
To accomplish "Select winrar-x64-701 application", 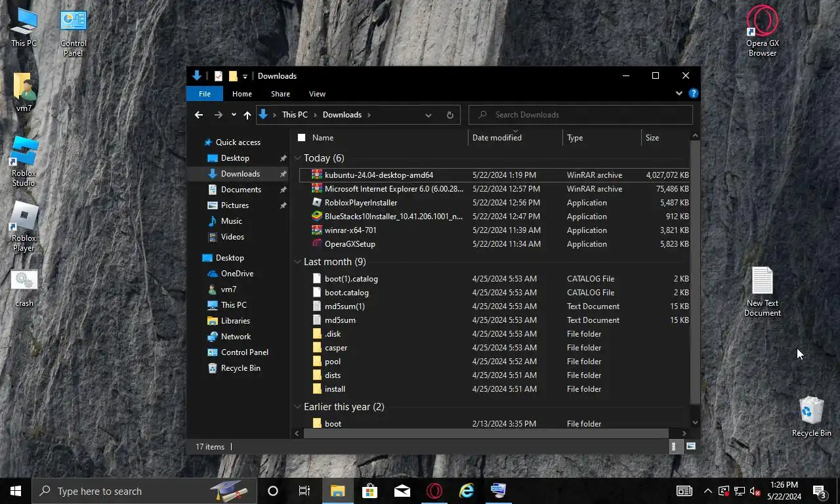I will (494, 230).
